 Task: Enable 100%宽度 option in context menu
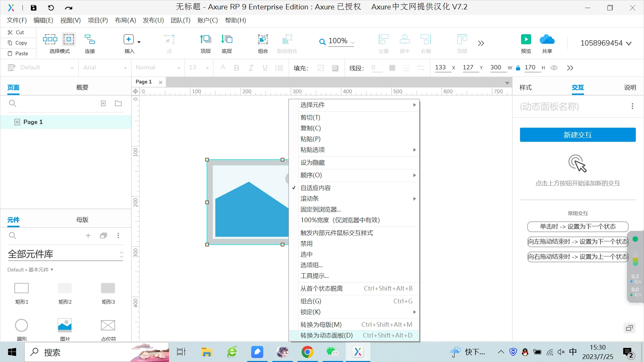pyautogui.click(x=340, y=220)
